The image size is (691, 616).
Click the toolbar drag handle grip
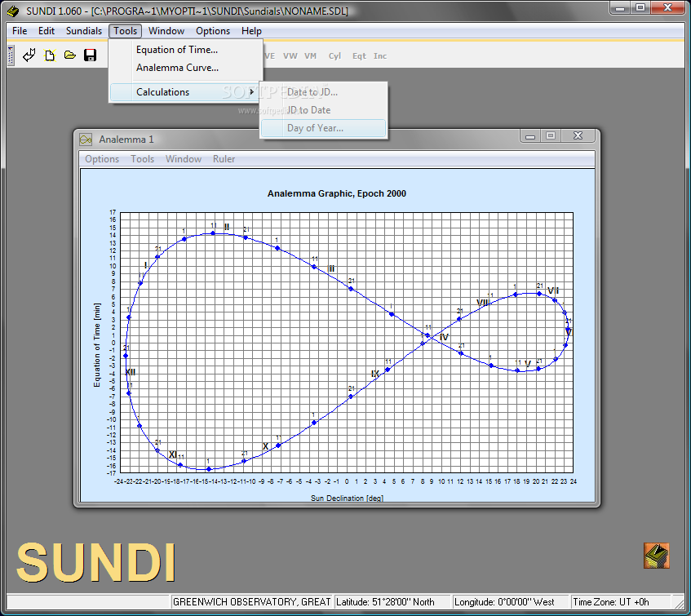coord(11,56)
